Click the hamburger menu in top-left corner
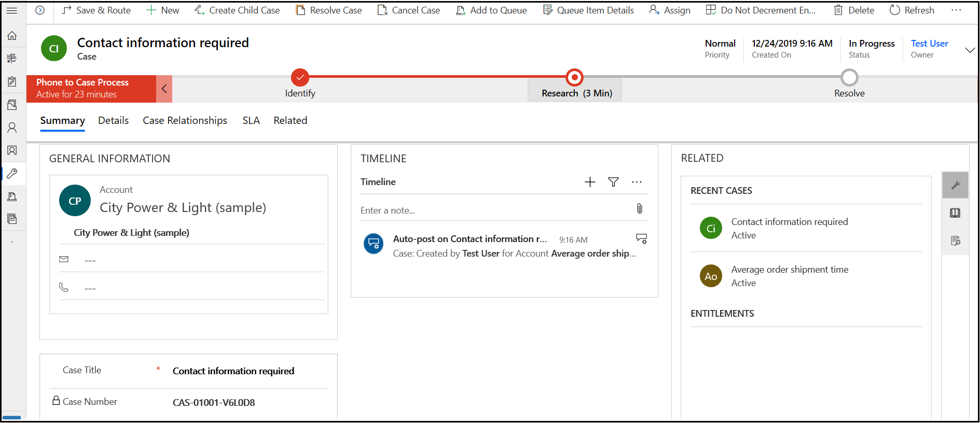This screenshot has width=980, height=423. pyautogui.click(x=12, y=10)
